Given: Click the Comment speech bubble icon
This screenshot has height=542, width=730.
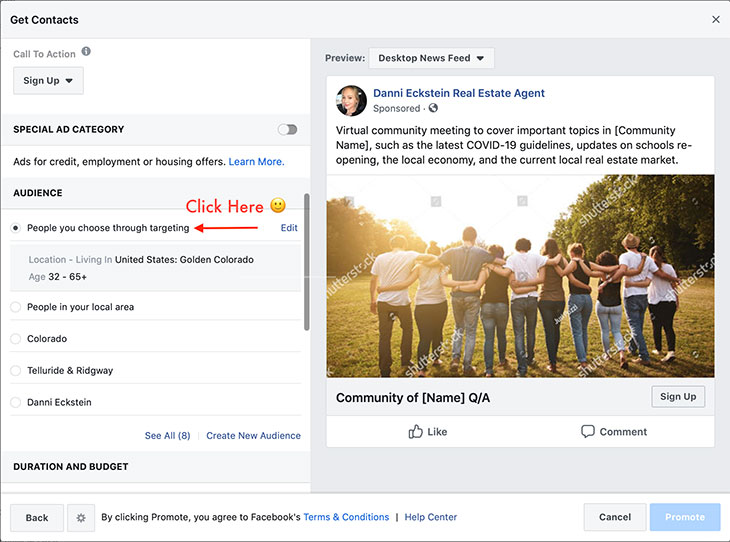Looking at the screenshot, I should point(588,431).
